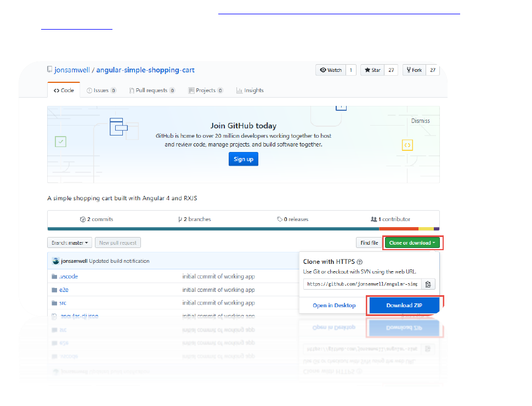Image resolution: width=532 pixels, height=406 pixels.
Task: Click the folder icon beside e2e
Action: [54, 290]
